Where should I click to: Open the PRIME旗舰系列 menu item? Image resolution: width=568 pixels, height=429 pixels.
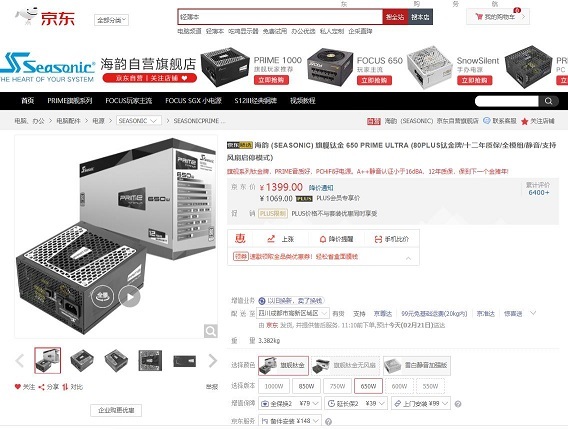(x=70, y=101)
